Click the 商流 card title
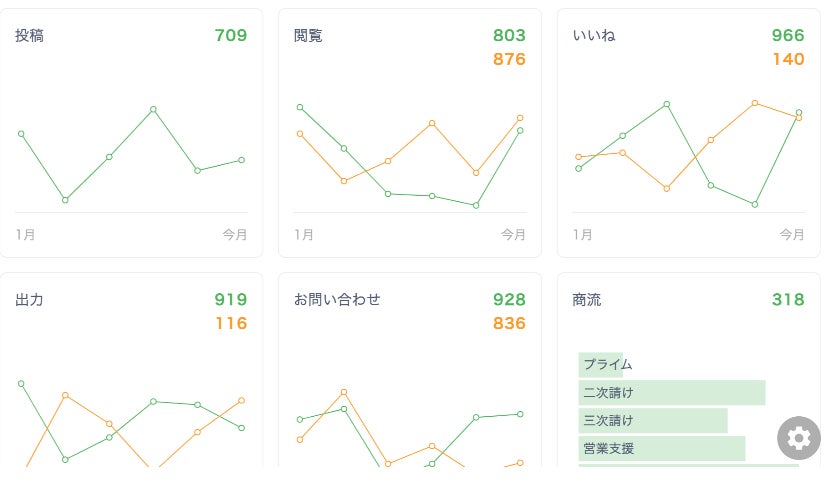 tap(587, 299)
